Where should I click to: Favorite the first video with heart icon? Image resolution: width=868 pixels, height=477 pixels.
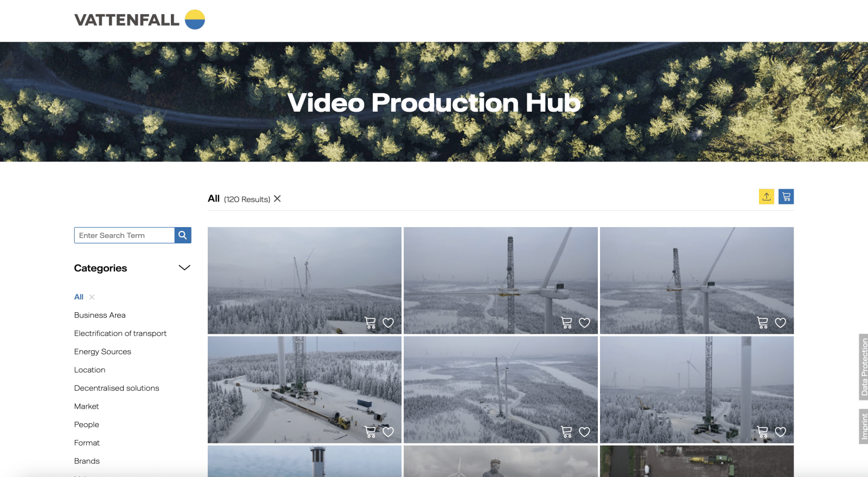pyautogui.click(x=388, y=323)
